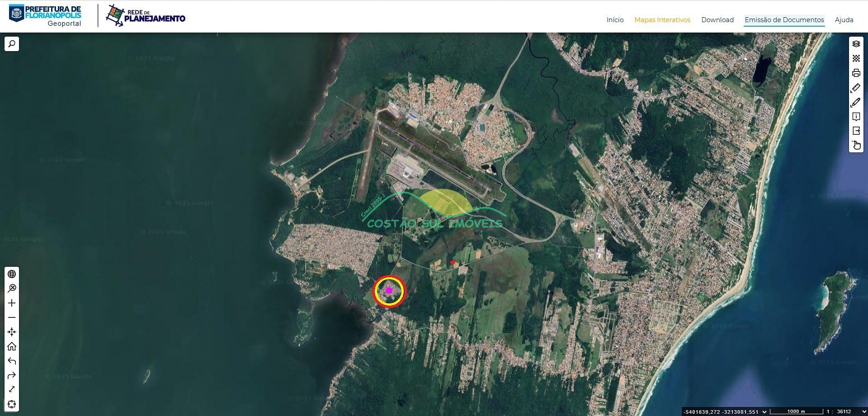The width and height of the screenshot is (868, 416).
Task: Open the layers panel
Action: click(x=856, y=44)
